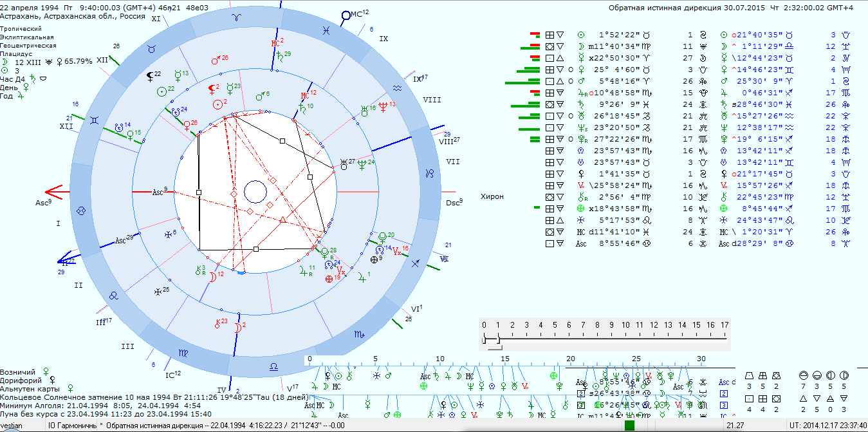Click the Venus glyph beside 25° 4'60"

(x=581, y=70)
